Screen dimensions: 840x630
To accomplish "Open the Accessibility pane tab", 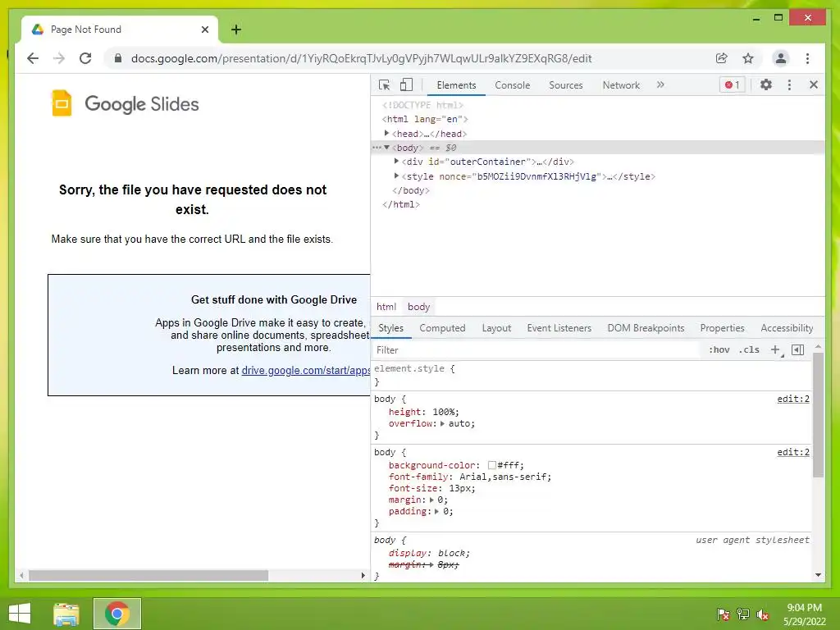I will pyautogui.click(x=787, y=328).
